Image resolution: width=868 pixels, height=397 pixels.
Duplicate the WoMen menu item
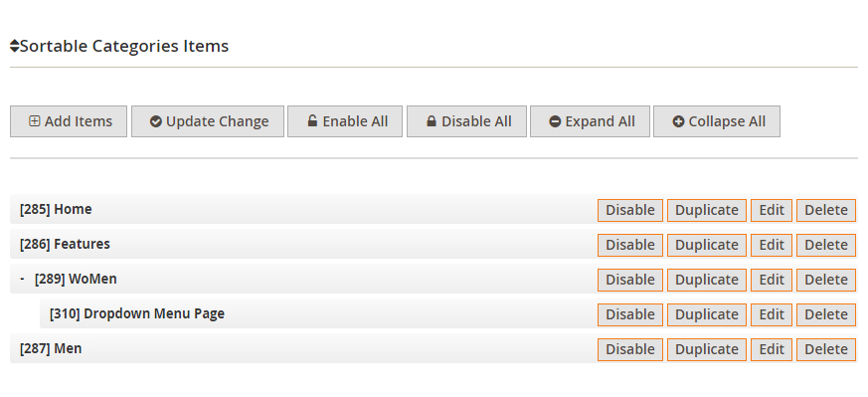click(706, 280)
